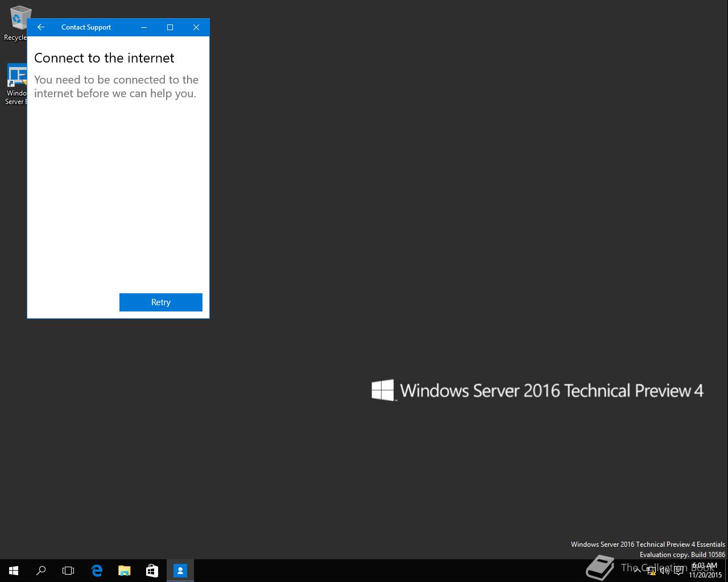This screenshot has height=582, width=728.
Task: Open the network status tray icon
Action: [x=651, y=571]
